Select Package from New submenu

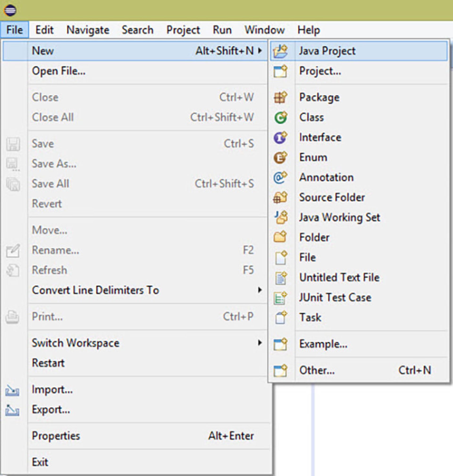pos(359,97)
